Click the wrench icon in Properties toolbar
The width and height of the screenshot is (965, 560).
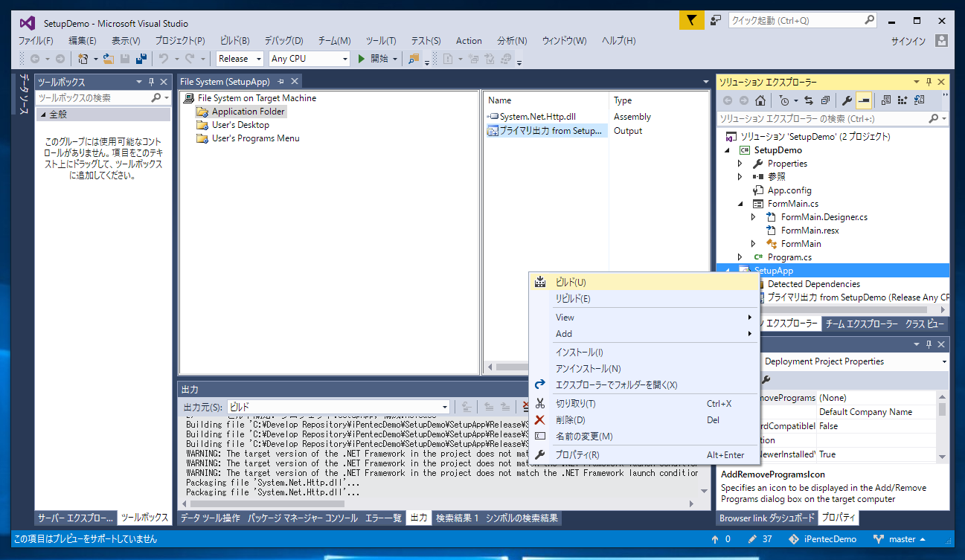tap(767, 379)
